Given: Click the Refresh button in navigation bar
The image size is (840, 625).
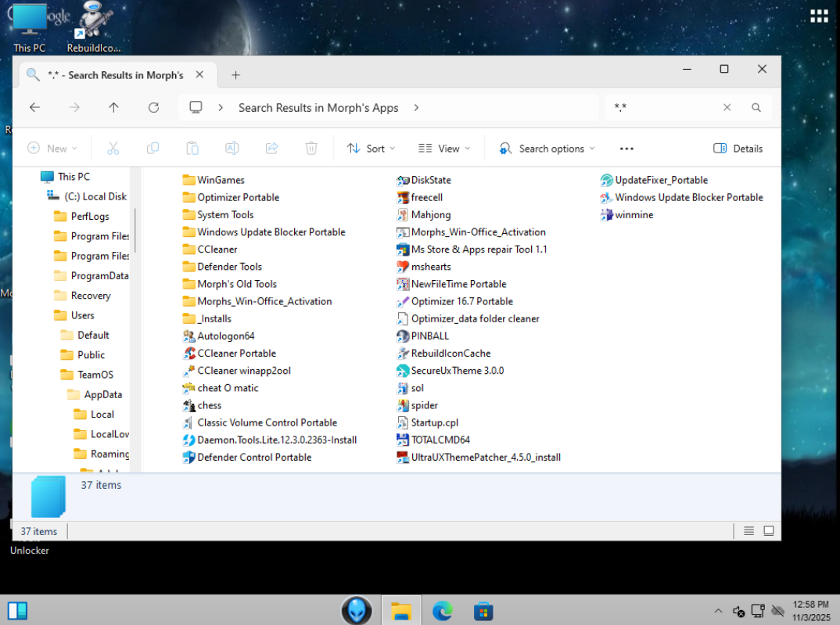Looking at the screenshot, I should 154,108.
